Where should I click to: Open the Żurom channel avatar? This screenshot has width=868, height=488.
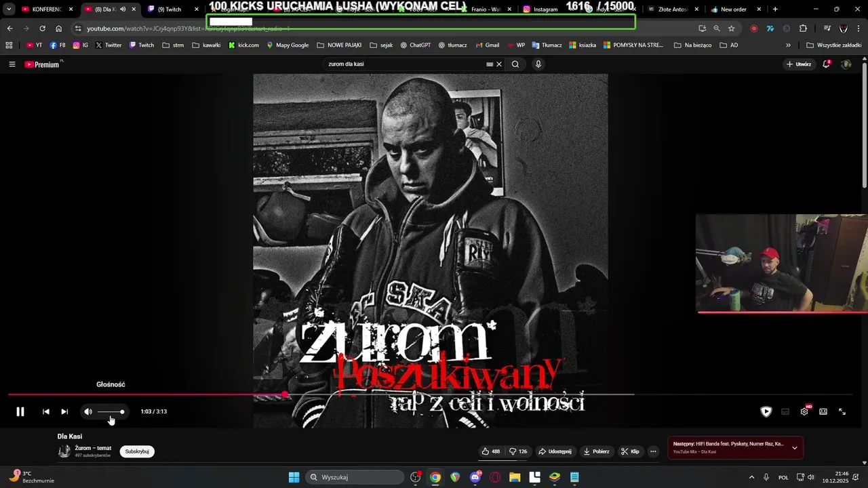[64, 451]
